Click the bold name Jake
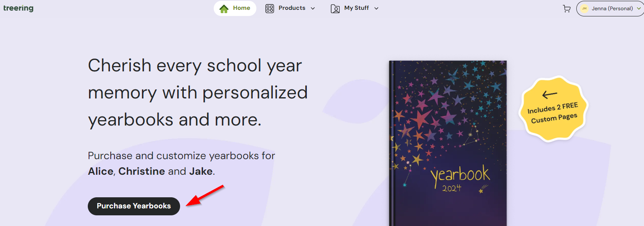644x226 pixels. [x=201, y=171]
